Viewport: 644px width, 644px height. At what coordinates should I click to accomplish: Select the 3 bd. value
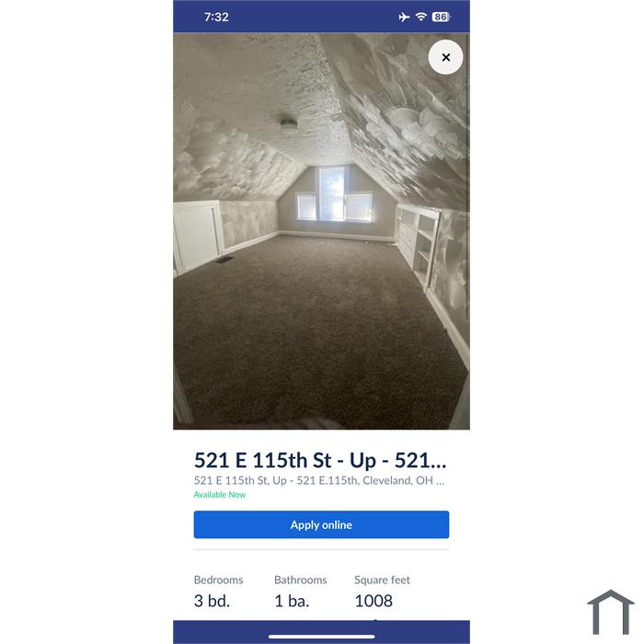(x=212, y=601)
